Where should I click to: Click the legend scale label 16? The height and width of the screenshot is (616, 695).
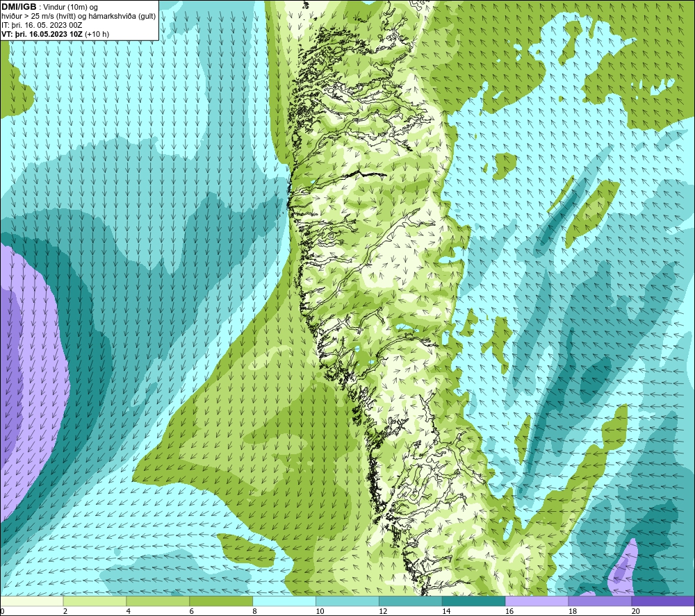pyautogui.click(x=509, y=611)
